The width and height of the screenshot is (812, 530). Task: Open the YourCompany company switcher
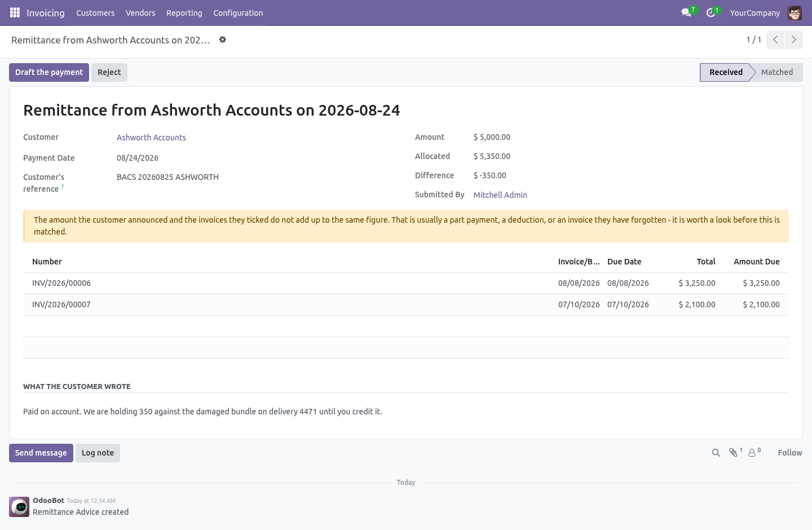[x=755, y=12]
